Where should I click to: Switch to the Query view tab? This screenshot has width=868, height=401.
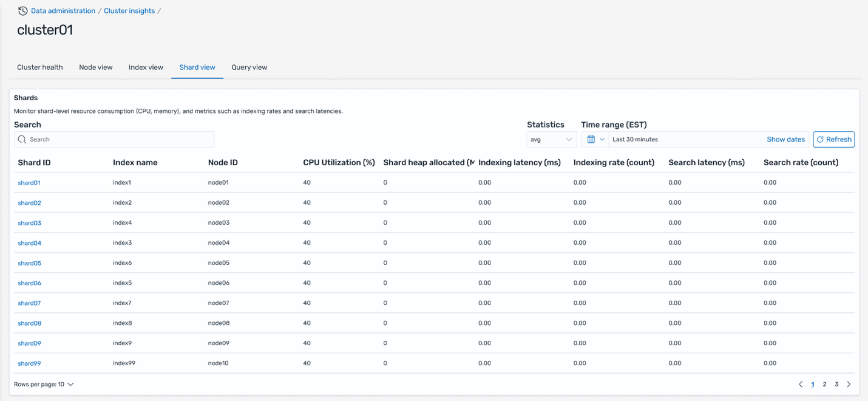249,67
